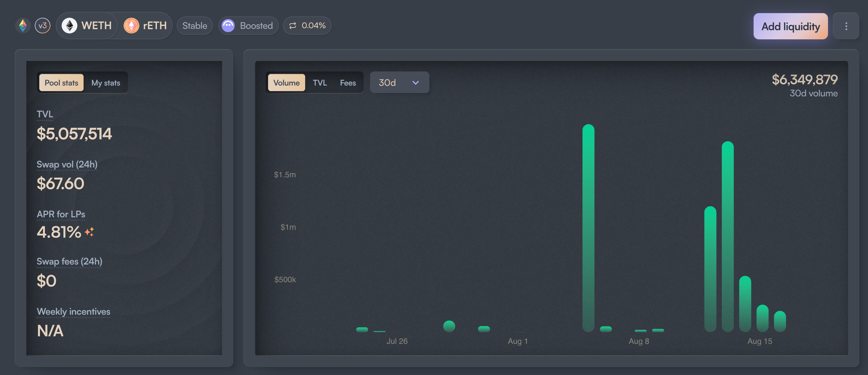
Task: Click the APR for LPs label
Action: click(61, 214)
